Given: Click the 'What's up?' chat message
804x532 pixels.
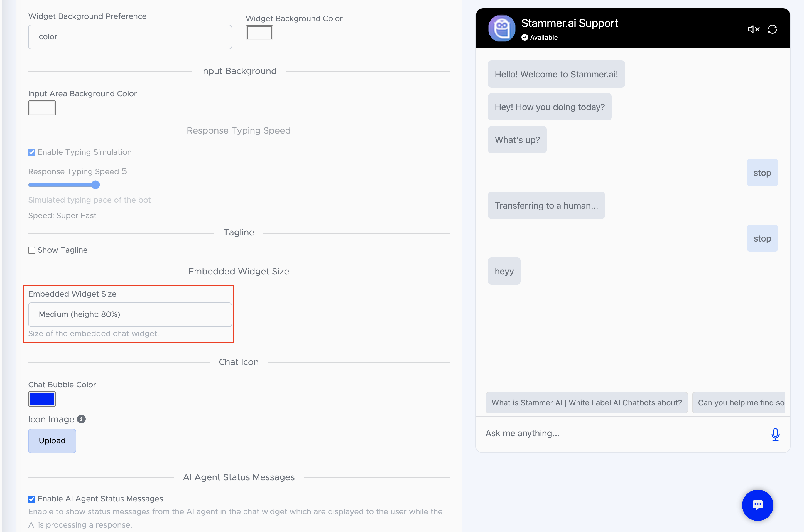Looking at the screenshot, I should (517, 140).
